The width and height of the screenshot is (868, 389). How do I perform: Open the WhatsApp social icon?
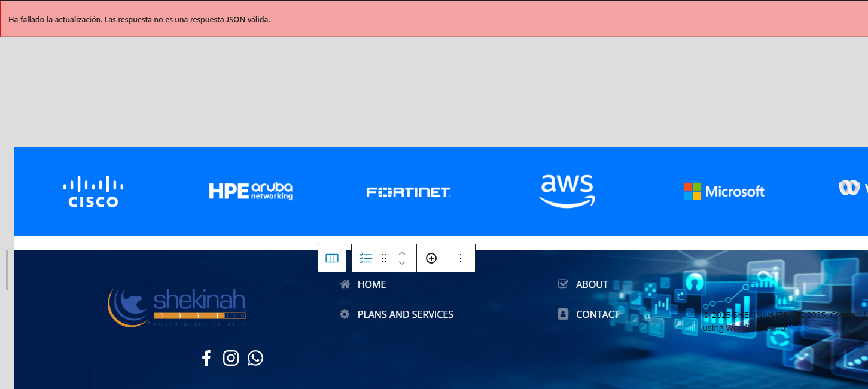255,358
